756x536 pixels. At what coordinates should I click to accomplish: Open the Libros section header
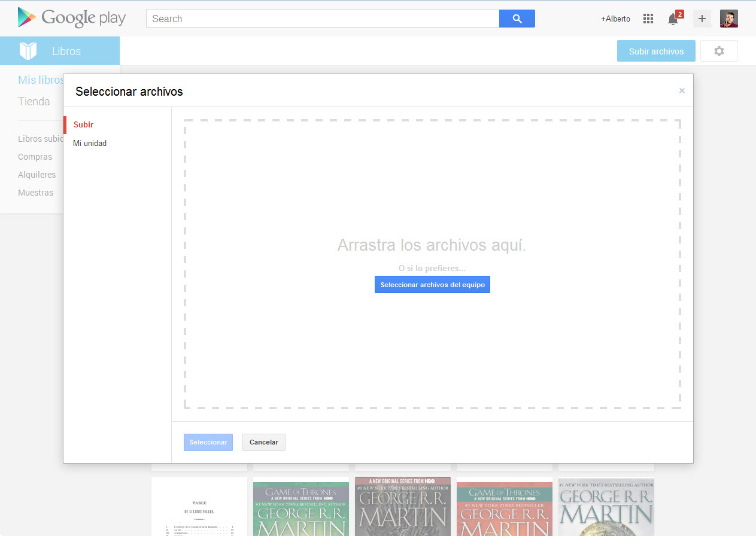pyautogui.click(x=60, y=51)
